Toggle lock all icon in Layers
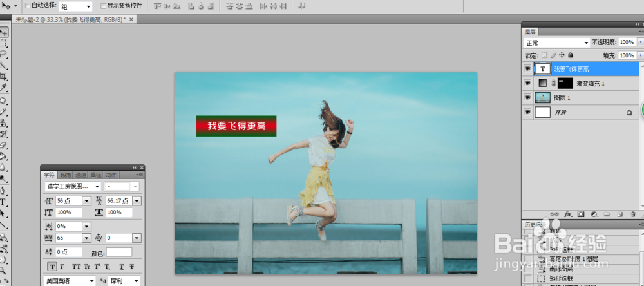Viewport: 644px width, 286px height. pyautogui.click(x=571, y=55)
